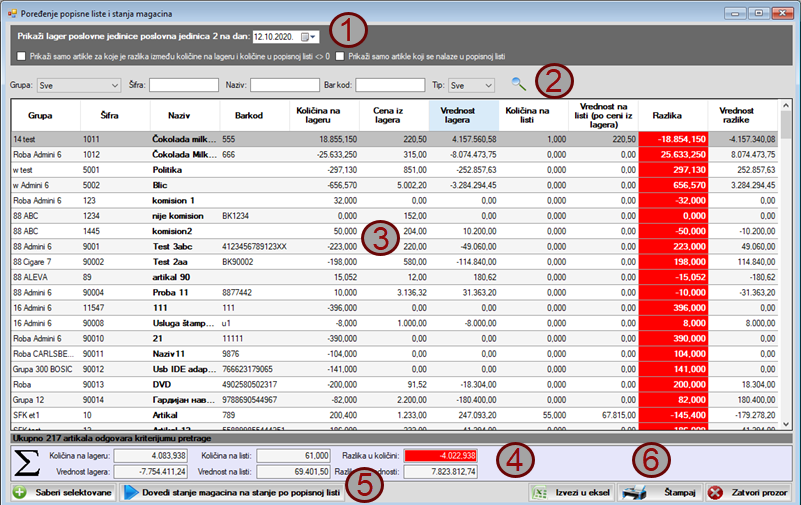The image size is (801, 505).
Task: Click red Razlika u količini total -4.022,938
Action: [440, 455]
